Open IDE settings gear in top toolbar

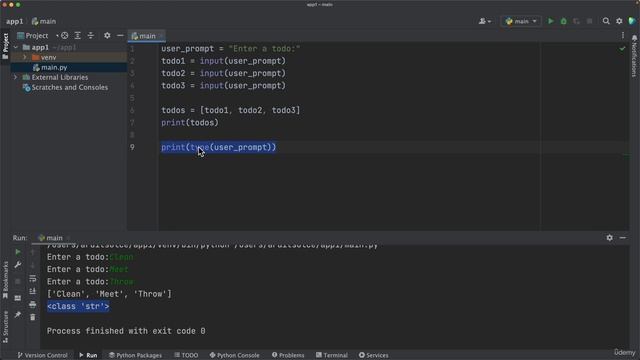[619, 21]
